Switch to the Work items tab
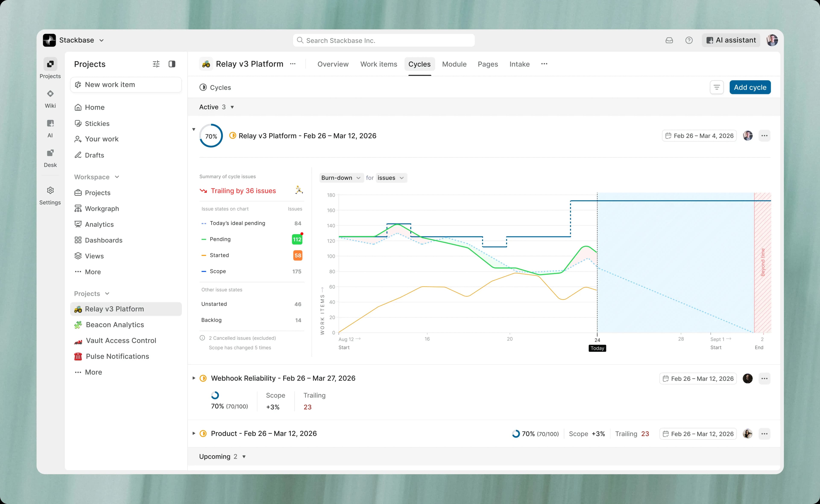820x504 pixels. click(x=379, y=64)
